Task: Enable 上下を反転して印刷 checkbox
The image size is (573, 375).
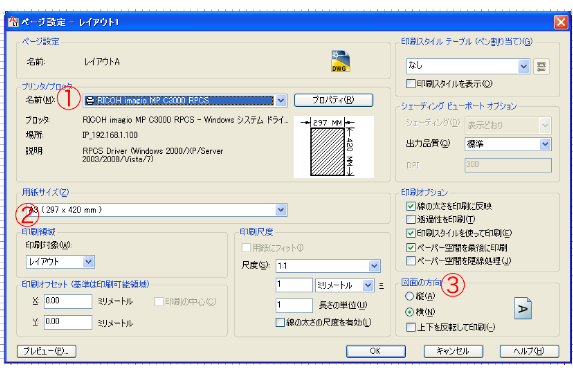Action: click(411, 327)
